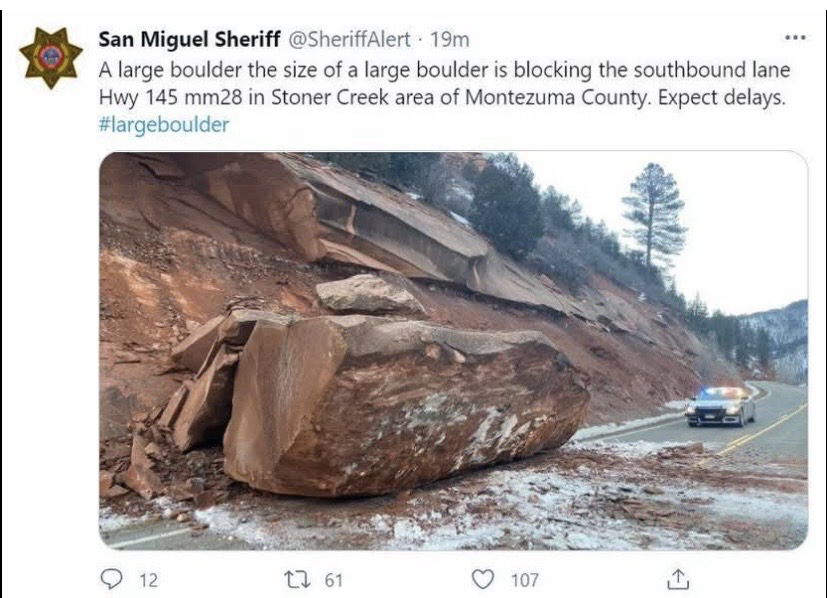The image size is (827, 598).
Task: Click the police car in the photo
Action: point(720,407)
